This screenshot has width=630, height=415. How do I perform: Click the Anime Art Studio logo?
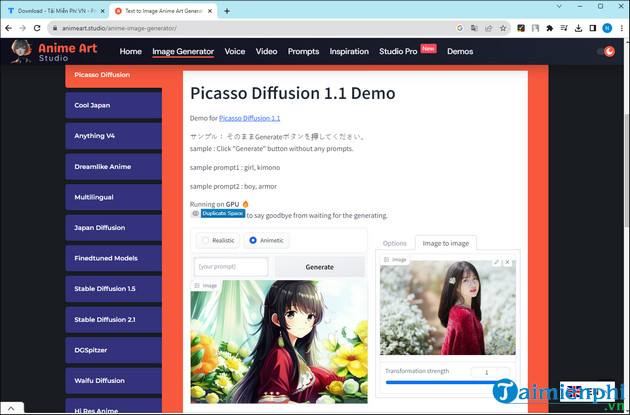click(54, 52)
